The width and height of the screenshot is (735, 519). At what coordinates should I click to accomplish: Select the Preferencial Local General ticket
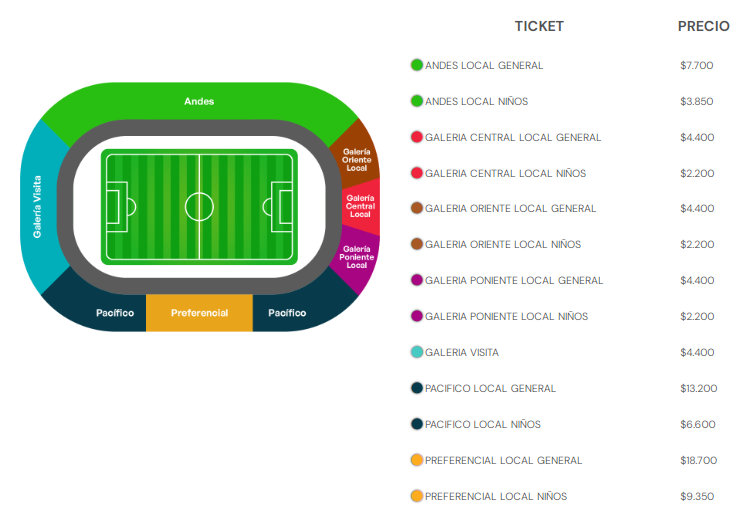coord(503,460)
